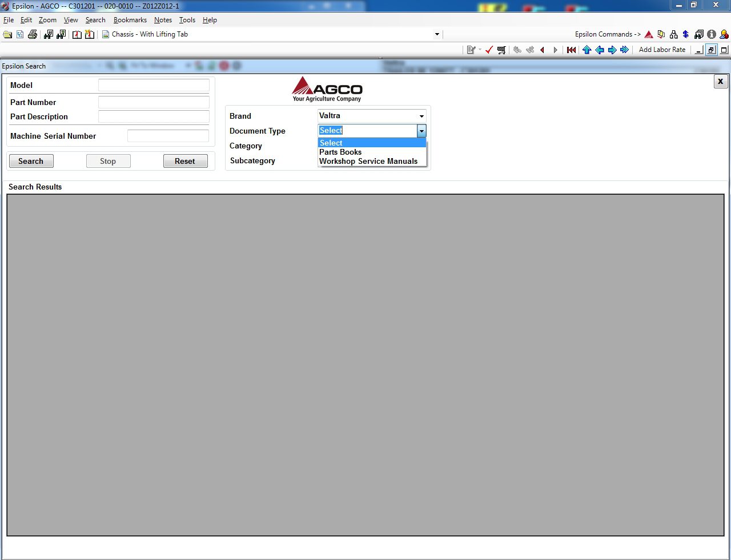Open the yellow folder icon
731x560 pixels.
click(7, 34)
